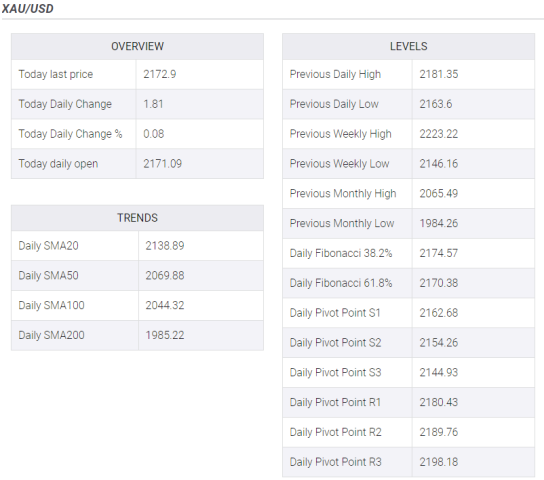Select the TRENDS table header
The width and height of the screenshot is (544, 480).
point(137,218)
